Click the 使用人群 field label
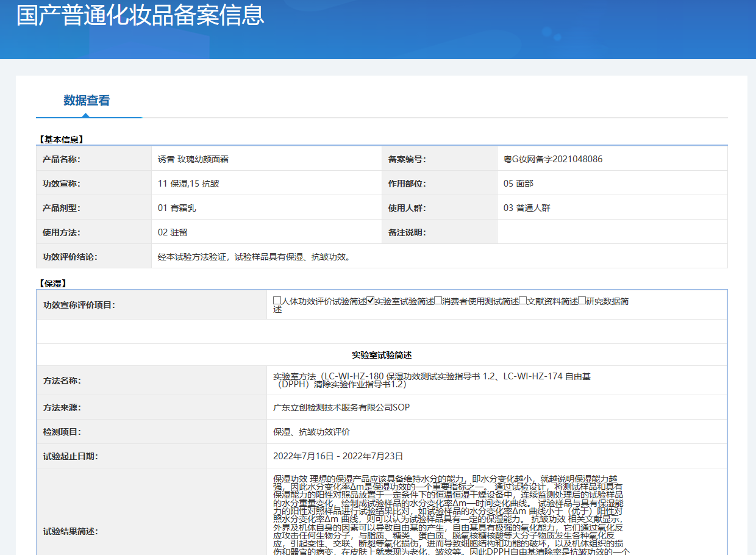Screen dimensions: 756x555 [407, 208]
